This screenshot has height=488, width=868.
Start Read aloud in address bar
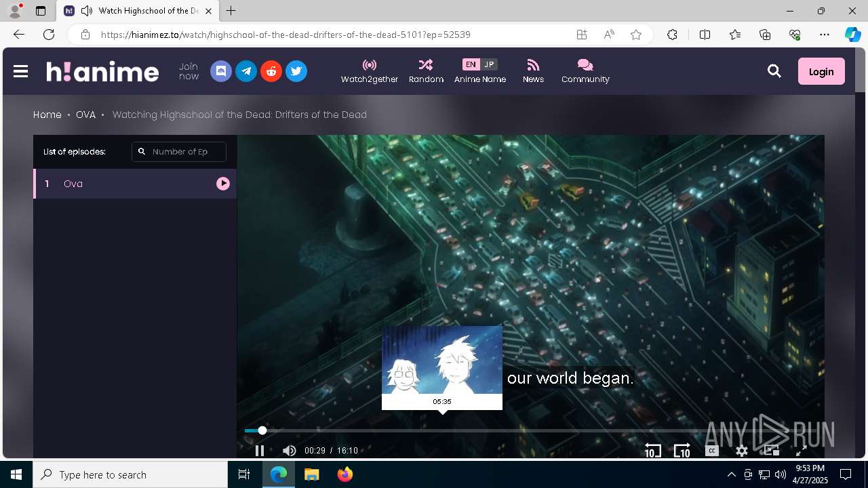(609, 35)
